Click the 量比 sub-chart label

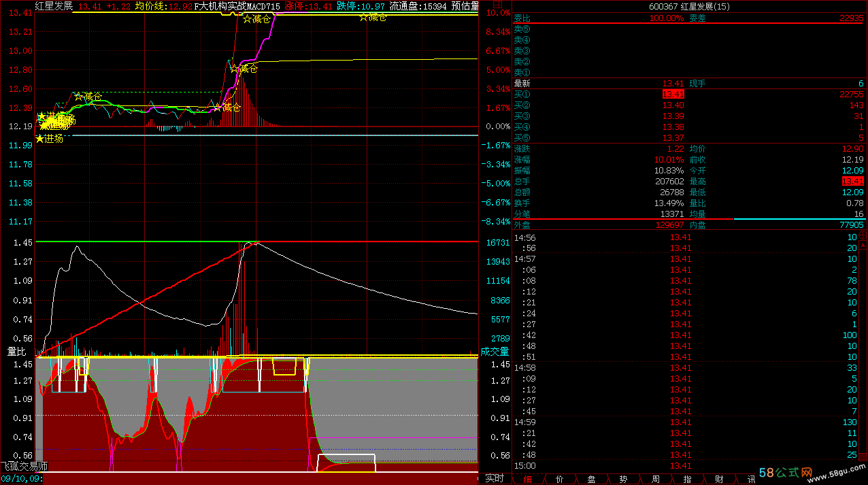click(16, 352)
